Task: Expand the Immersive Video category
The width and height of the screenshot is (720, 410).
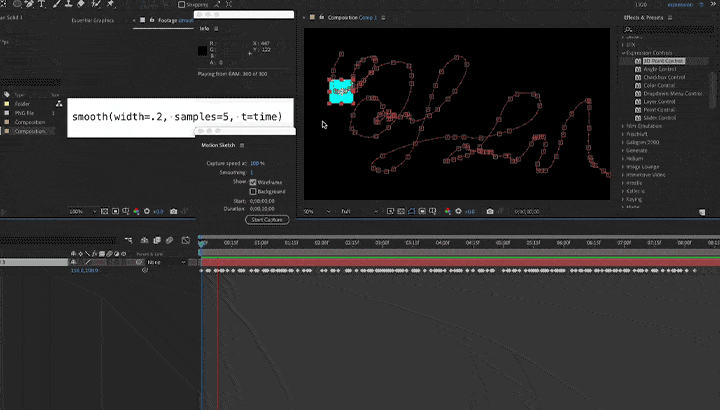Action: click(623, 175)
